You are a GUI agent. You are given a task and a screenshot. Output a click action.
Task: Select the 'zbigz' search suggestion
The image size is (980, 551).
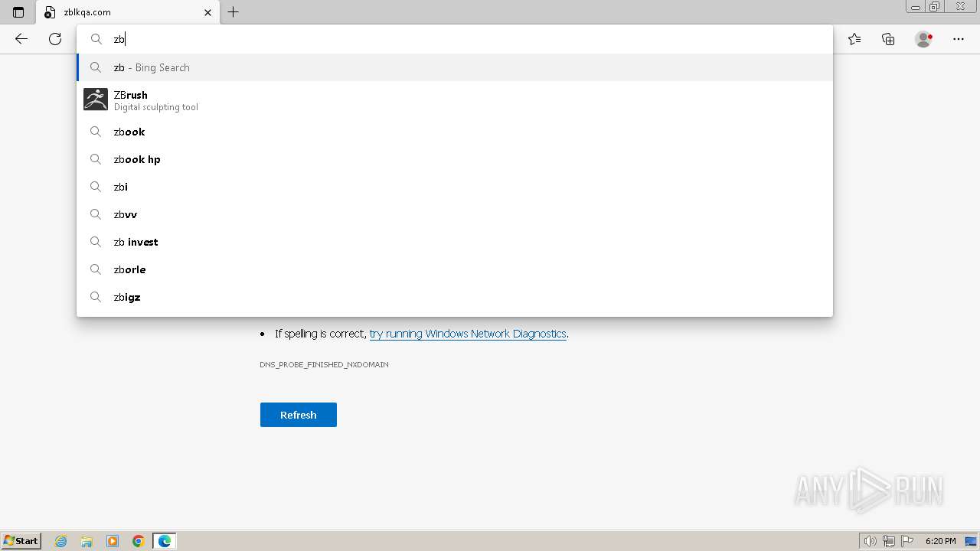click(x=455, y=297)
